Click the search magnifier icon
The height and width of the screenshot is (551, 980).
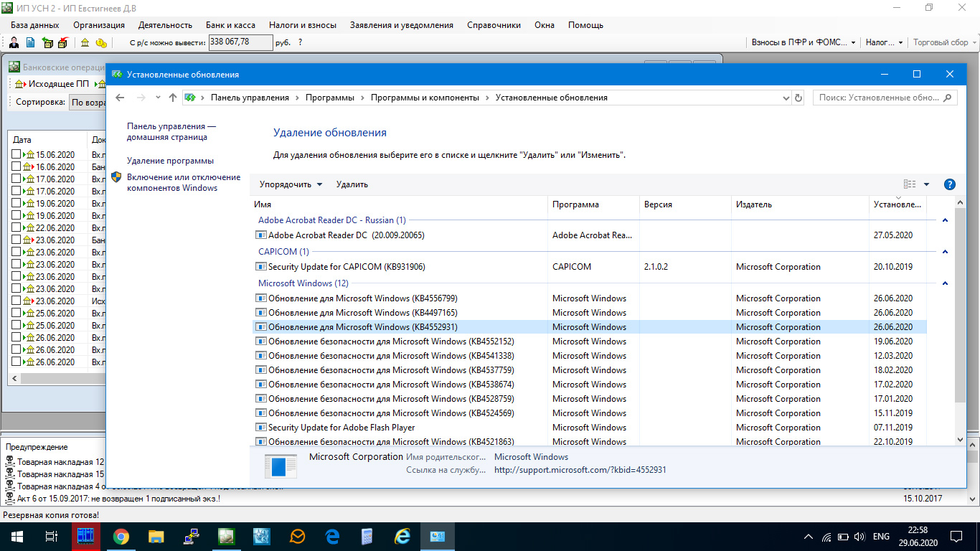point(948,98)
